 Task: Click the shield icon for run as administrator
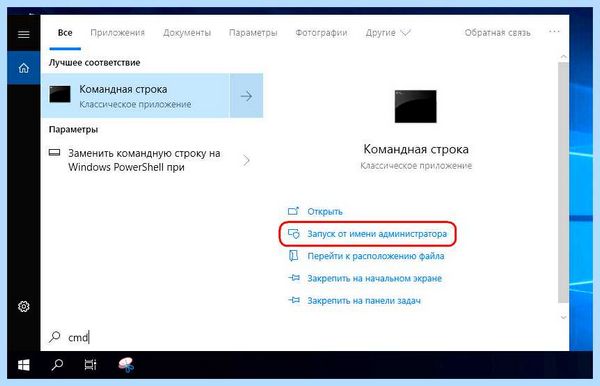293,233
